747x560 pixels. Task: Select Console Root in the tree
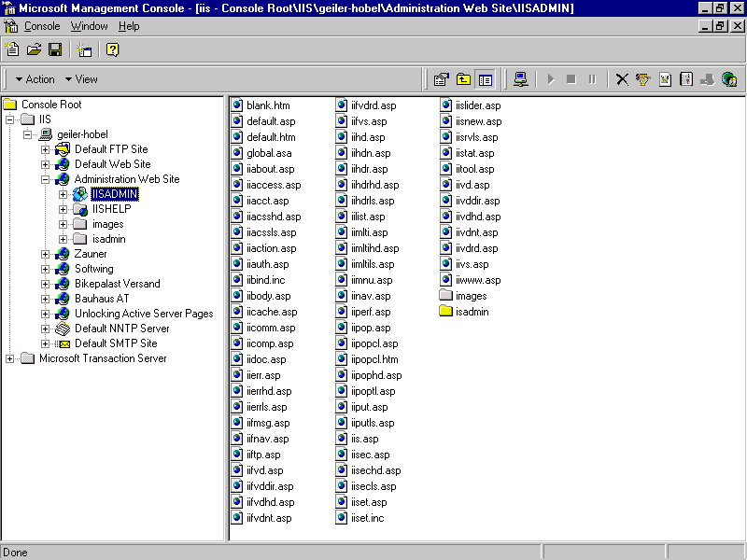(51, 105)
